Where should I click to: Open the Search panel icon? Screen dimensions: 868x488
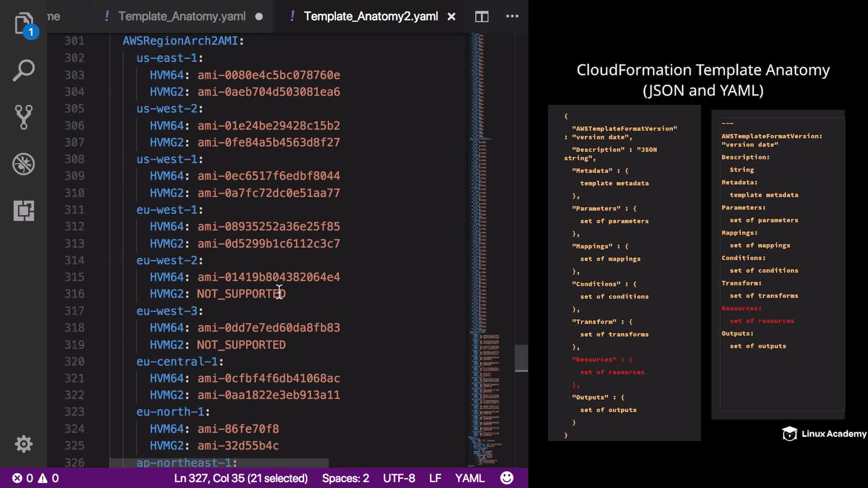(x=24, y=70)
